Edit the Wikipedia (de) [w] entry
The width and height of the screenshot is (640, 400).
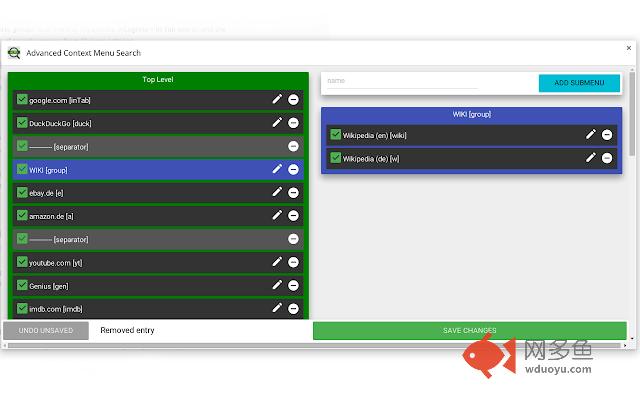(591, 158)
